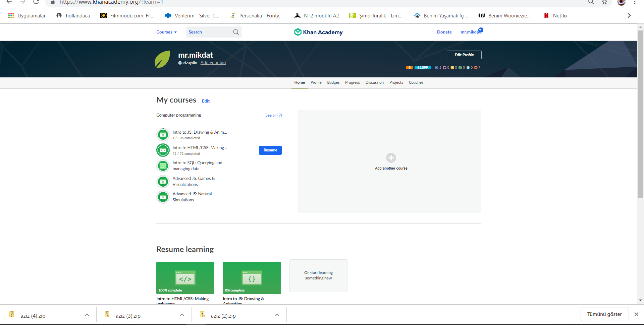Expand aziz (2).zip download options
The width and height of the screenshot is (644, 325).
pos(277,315)
